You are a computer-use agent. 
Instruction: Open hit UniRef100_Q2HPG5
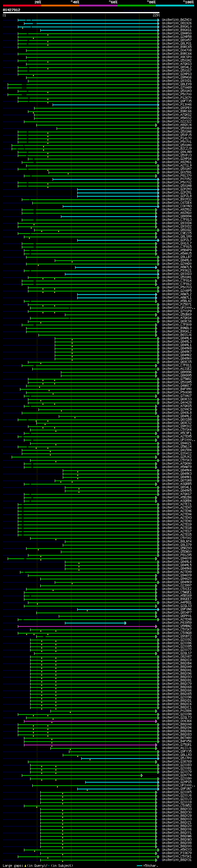pos(176,782)
